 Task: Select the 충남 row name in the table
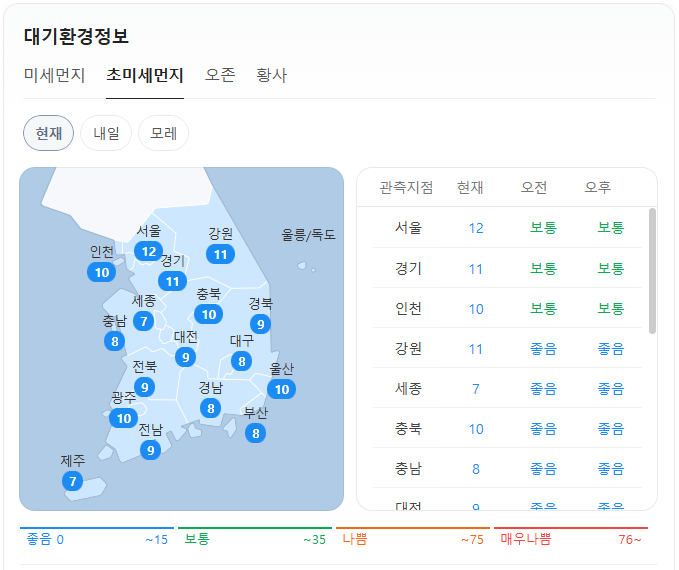[408, 469]
